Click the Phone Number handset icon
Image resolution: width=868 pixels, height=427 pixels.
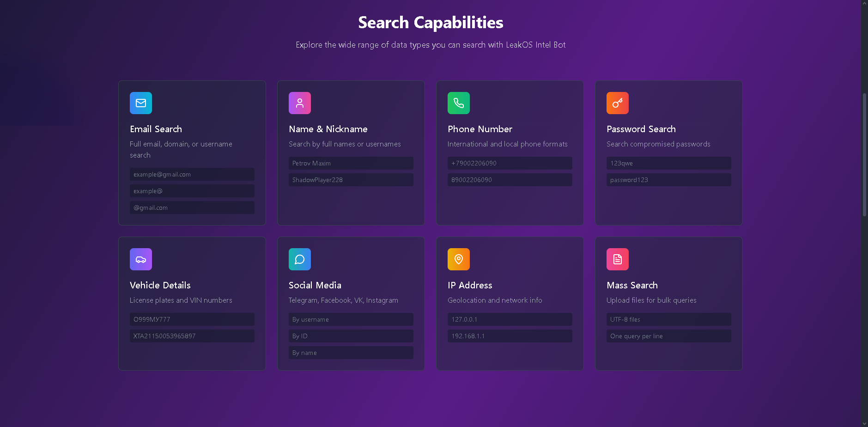459,103
